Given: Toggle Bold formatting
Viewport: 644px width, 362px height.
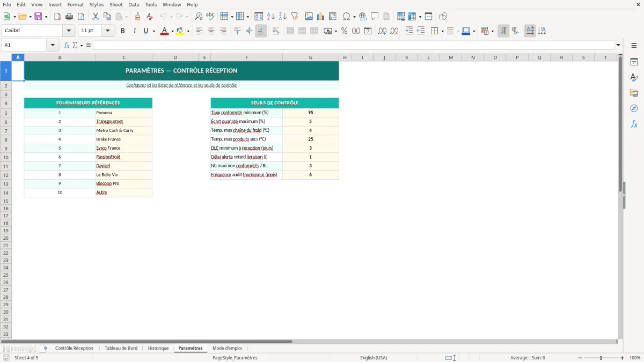Looking at the screenshot, I should [122, 31].
